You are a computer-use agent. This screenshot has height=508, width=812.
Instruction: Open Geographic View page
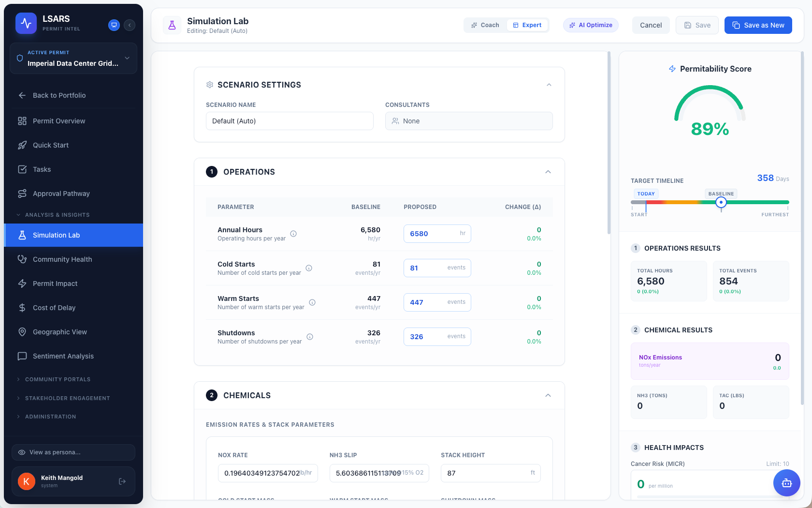tap(73, 332)
